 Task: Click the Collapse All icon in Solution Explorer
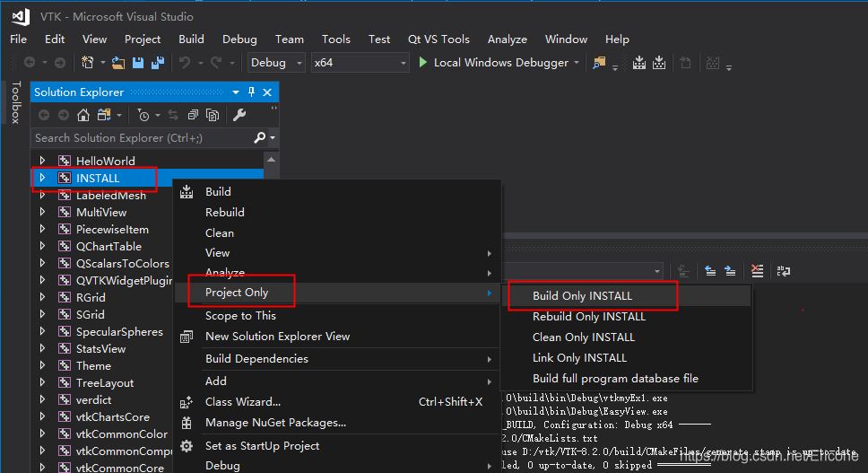click(193, 115)
